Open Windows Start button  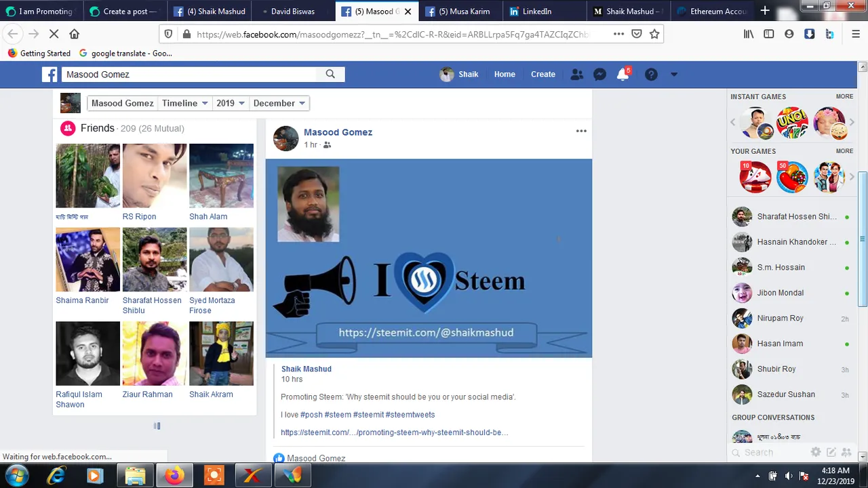pos(17,476)
